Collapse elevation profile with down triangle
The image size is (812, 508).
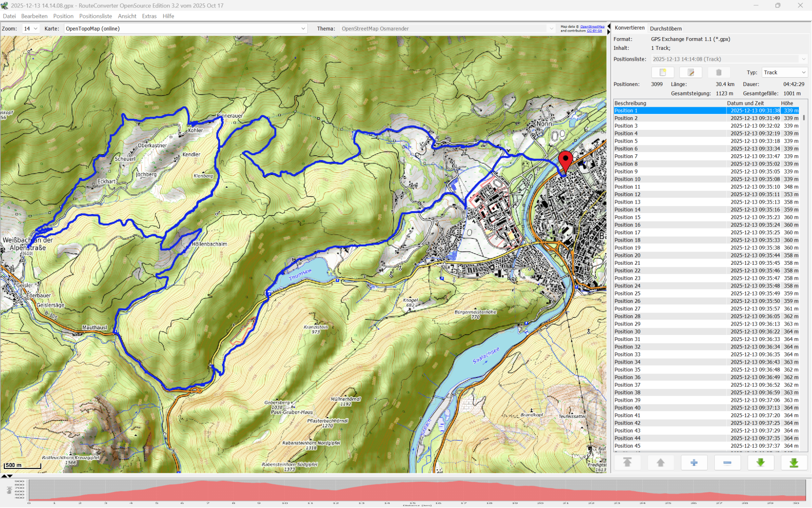[10, 476]
